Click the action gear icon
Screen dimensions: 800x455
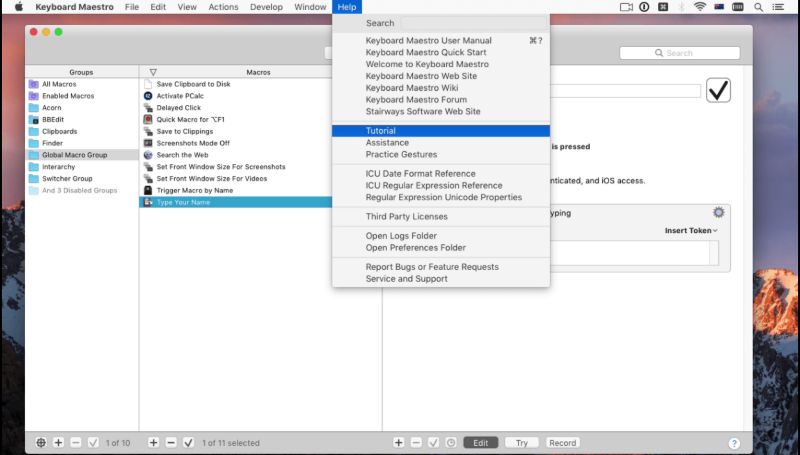[718, 213]
